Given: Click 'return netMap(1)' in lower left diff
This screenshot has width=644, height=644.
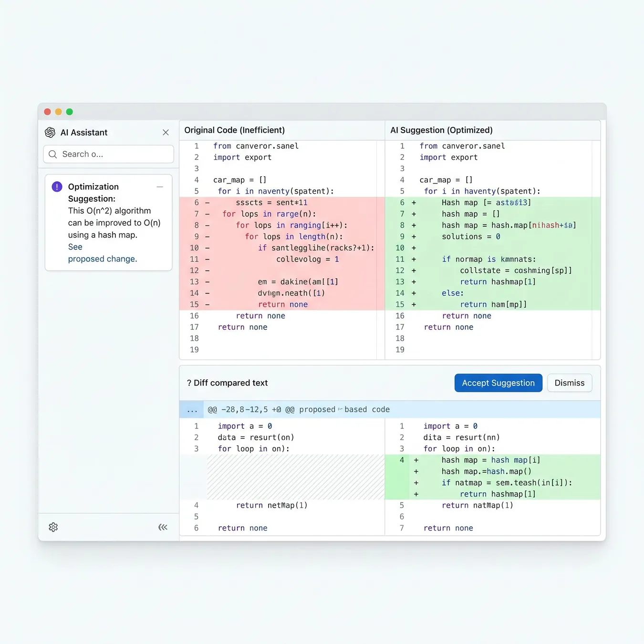Looking at the screenshot, I should click(272, 505).
